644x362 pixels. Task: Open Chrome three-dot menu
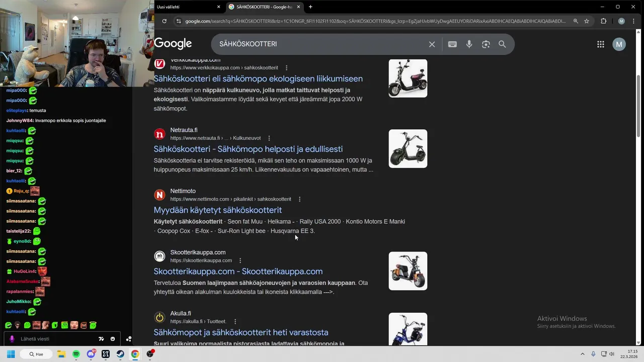point(633,21)
